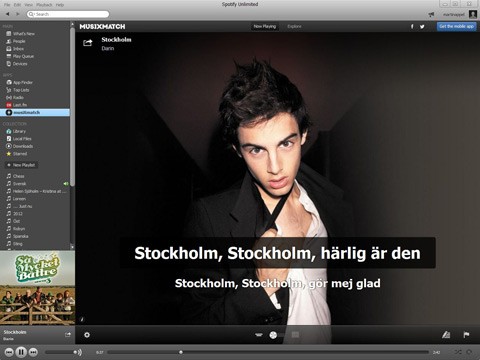Image resolution: width=480 pixels, height=360 pixels.
Task: Skip to the previous track
Action: 9,352
